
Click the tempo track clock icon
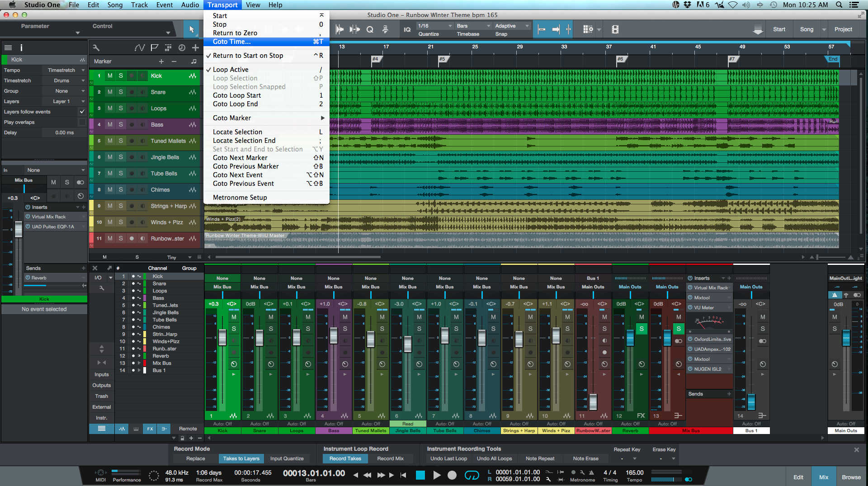(x=182, y=47)
